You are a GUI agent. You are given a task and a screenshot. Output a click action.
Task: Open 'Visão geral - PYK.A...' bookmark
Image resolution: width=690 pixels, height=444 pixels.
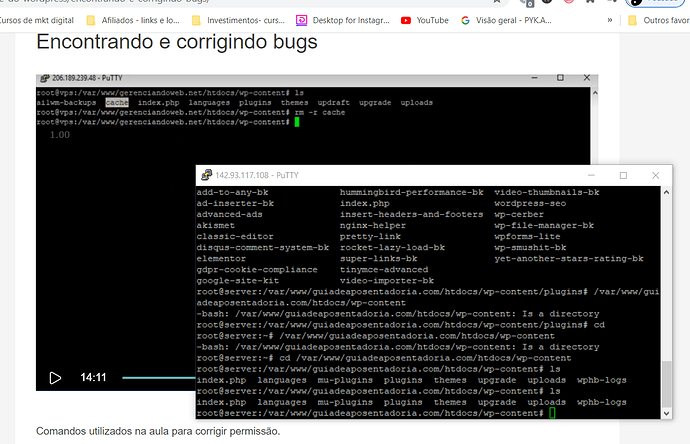[506, 20]
